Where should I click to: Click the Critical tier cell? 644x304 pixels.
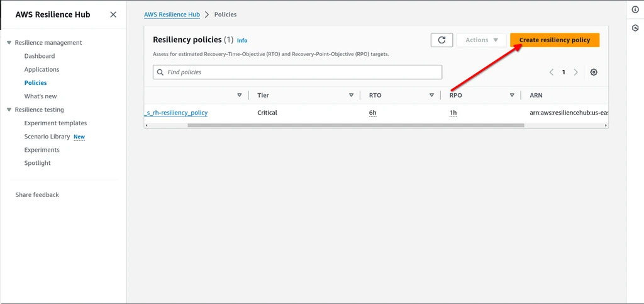click(x=267, y=113)
